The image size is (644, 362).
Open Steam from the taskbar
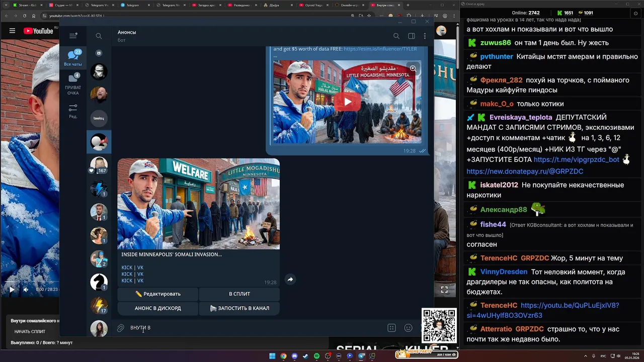305,356
